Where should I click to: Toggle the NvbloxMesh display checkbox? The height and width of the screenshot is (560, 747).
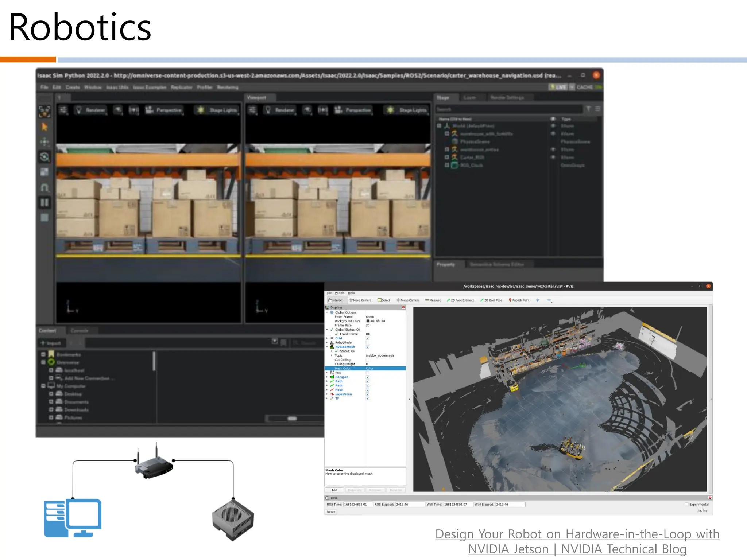point(367,347)
